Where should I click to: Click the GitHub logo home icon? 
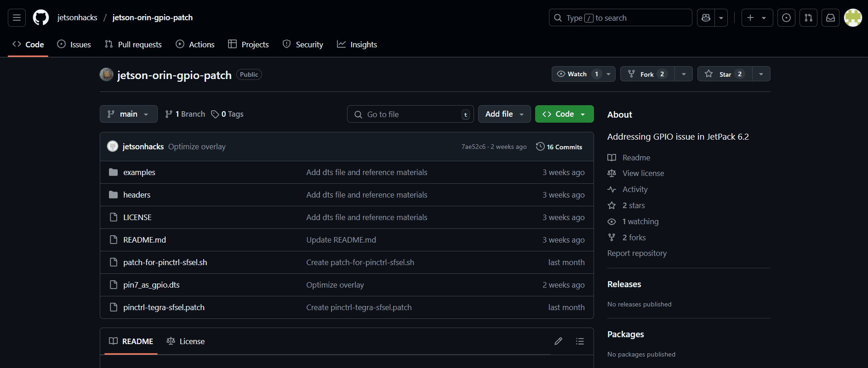point(41,18)
